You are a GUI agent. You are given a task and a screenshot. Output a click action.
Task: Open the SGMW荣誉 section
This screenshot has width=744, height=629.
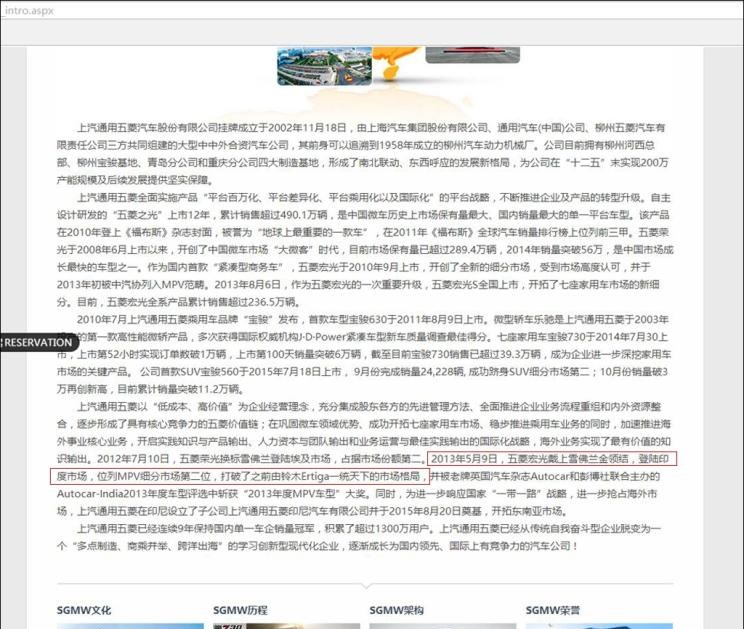(x=552, y=610)
